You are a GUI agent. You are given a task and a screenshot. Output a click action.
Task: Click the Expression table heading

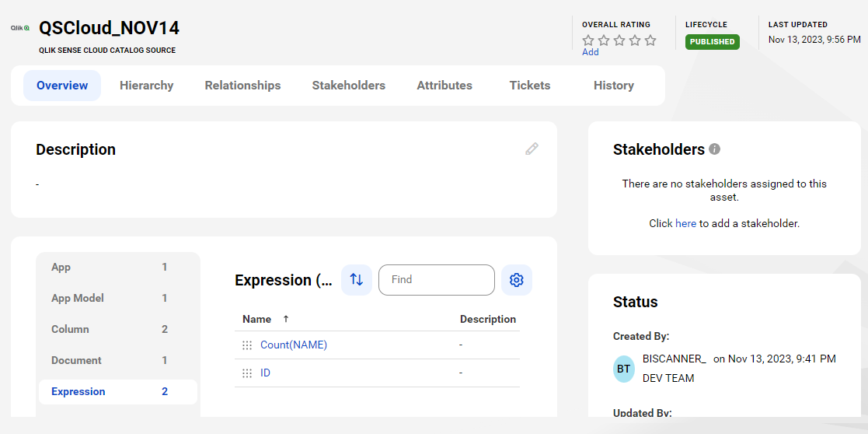coord(284,281)
